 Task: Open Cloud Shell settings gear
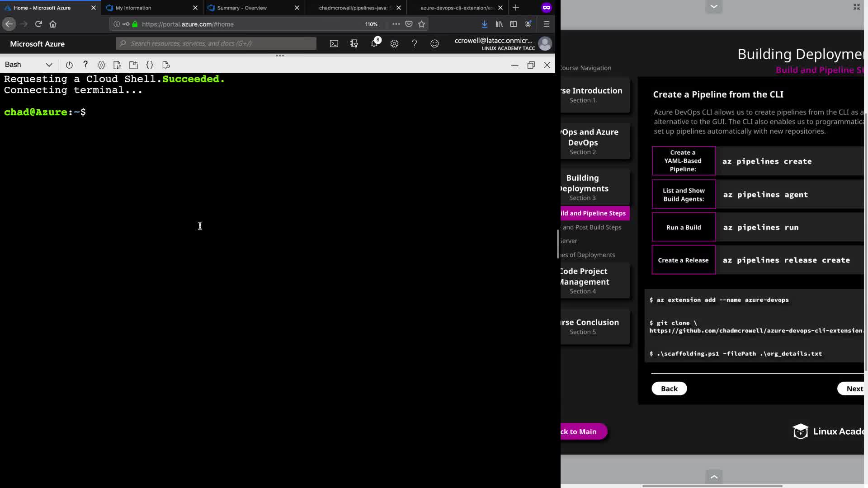[x=101, y=65]
